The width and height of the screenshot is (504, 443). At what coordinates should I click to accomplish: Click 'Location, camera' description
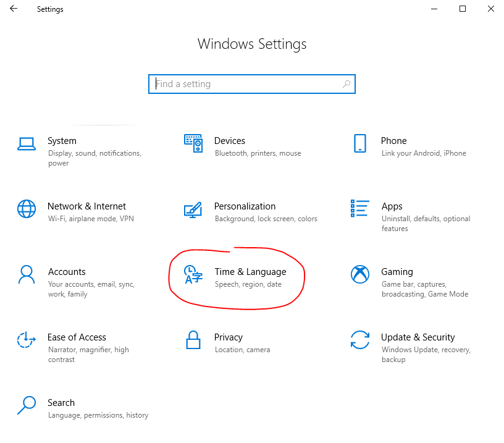click(x=242, y=350)
